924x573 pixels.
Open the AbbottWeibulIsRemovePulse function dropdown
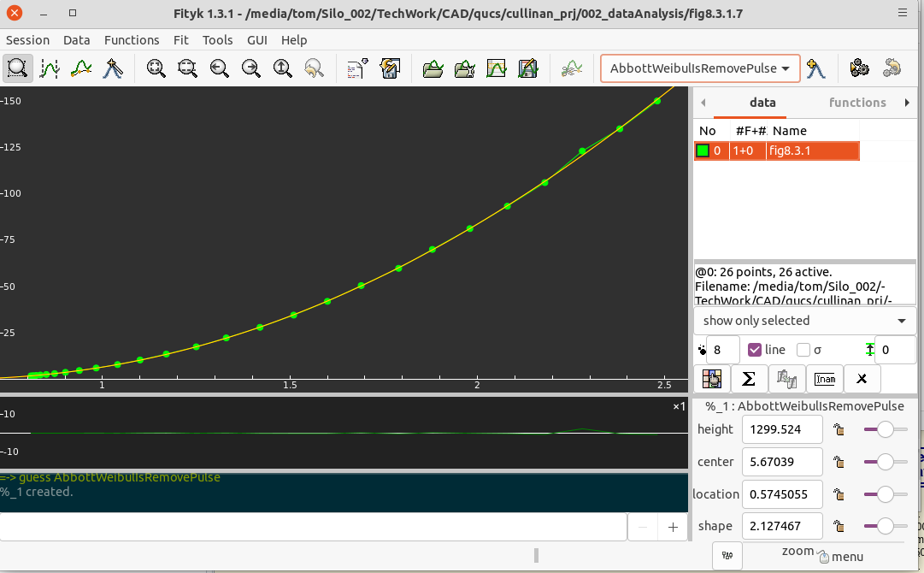tap(700, 68)
